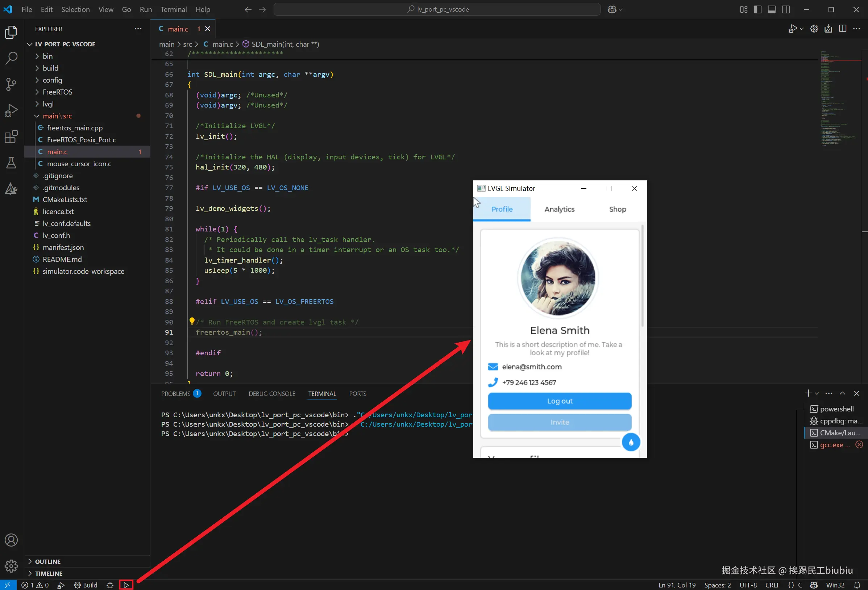Click the Log out button in simulator

click(x=559, y=401)
